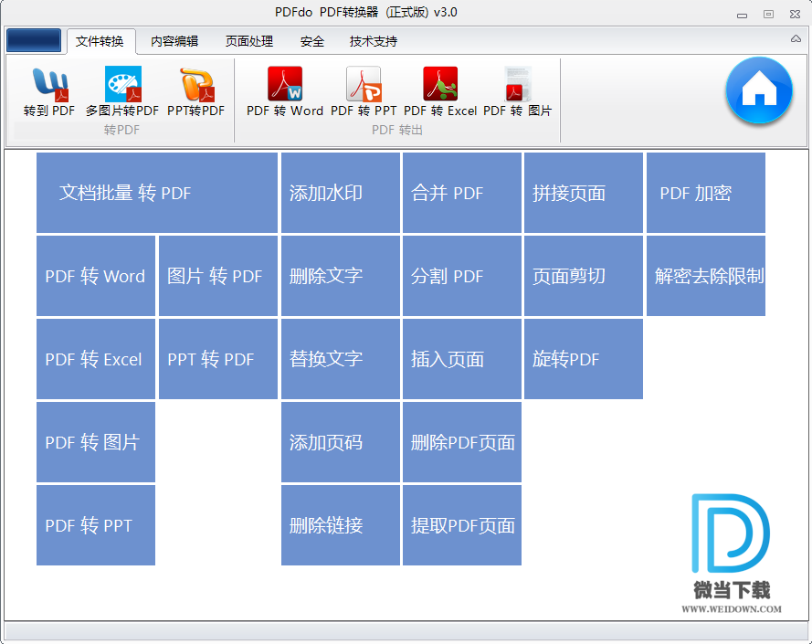Click the 分割 PDF tile
This screenshot has height=644, width=812.
pyautogui.click(x=462, y=276)
